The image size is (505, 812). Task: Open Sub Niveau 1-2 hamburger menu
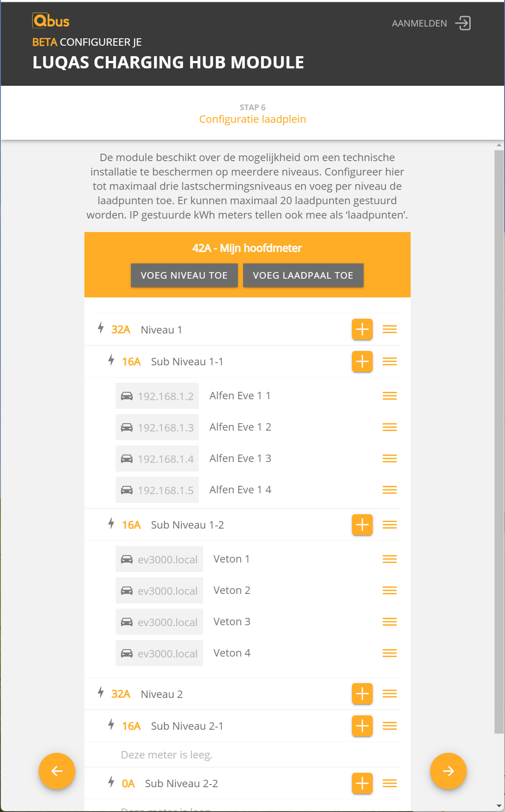[x=390, y=525]
